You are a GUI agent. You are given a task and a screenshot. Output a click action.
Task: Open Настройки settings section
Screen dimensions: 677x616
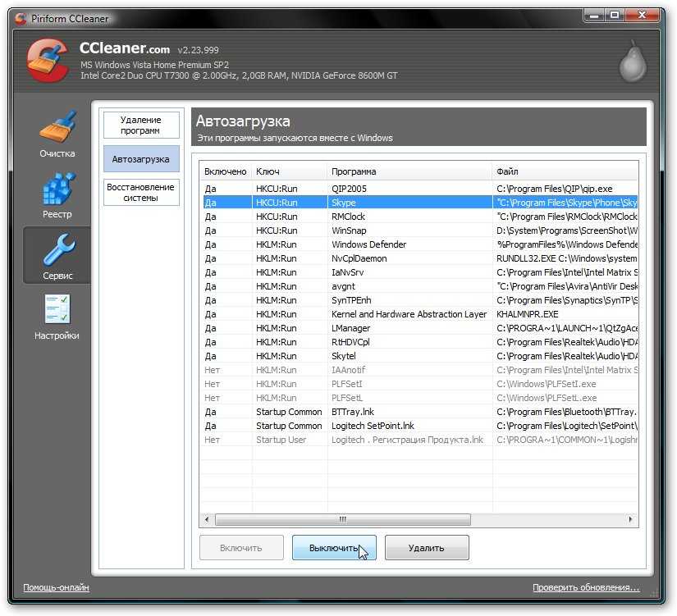pyautogui.click(x=57, y=316)
